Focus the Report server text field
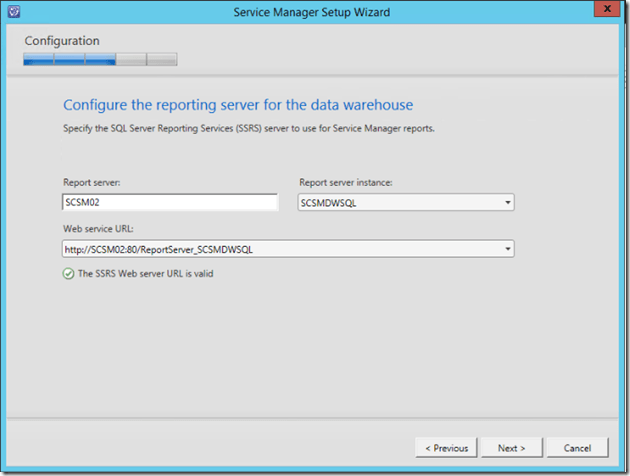630x476 pixels. pyautogui.click(x=168, y=202)
